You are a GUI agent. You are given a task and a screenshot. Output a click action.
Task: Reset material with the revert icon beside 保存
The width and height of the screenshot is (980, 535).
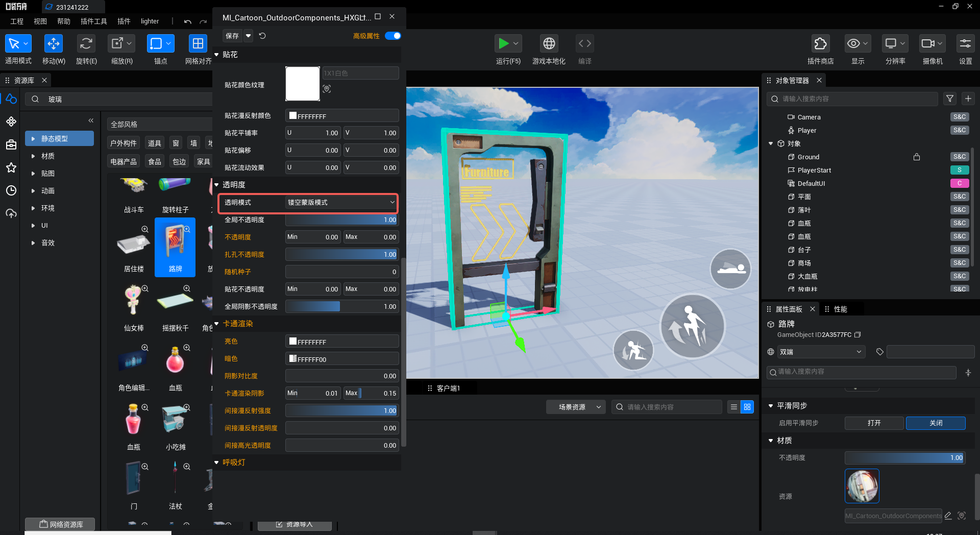262,36
